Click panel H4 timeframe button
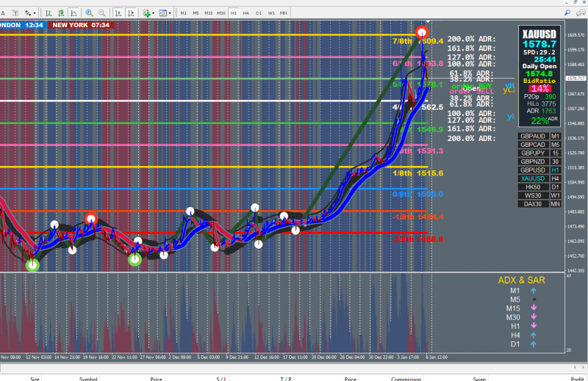This screenshot has width=588, height=381. [556, 178]
